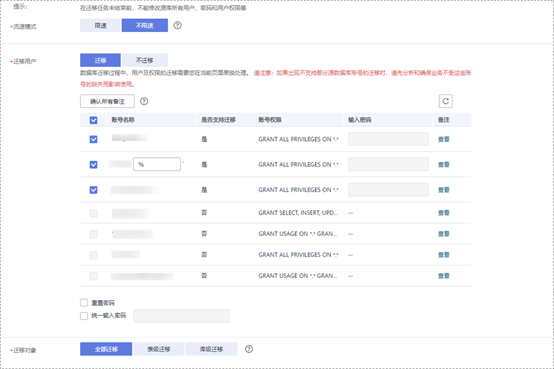Toggle the select-all checkbox in table header
This screenshot has height=369, width=554.
[x=93, y=120]
